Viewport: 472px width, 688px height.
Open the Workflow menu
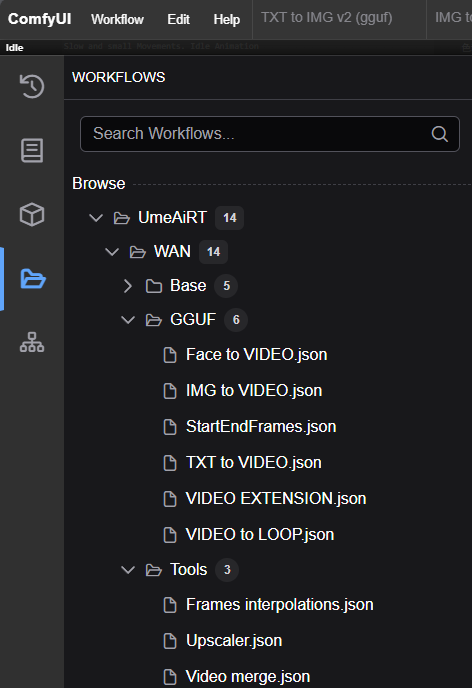tap(117, 19)
